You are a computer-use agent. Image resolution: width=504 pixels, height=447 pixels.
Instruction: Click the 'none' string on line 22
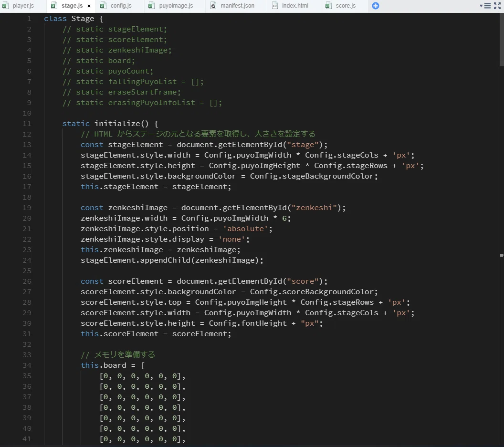click(x=231, y=239)
